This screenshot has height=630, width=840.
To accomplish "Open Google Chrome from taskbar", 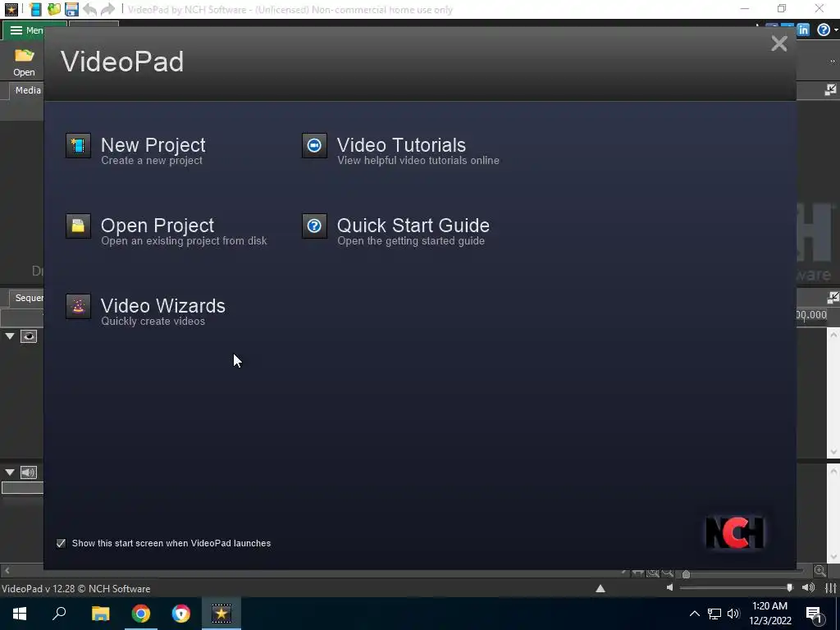I will pos(141,614).
